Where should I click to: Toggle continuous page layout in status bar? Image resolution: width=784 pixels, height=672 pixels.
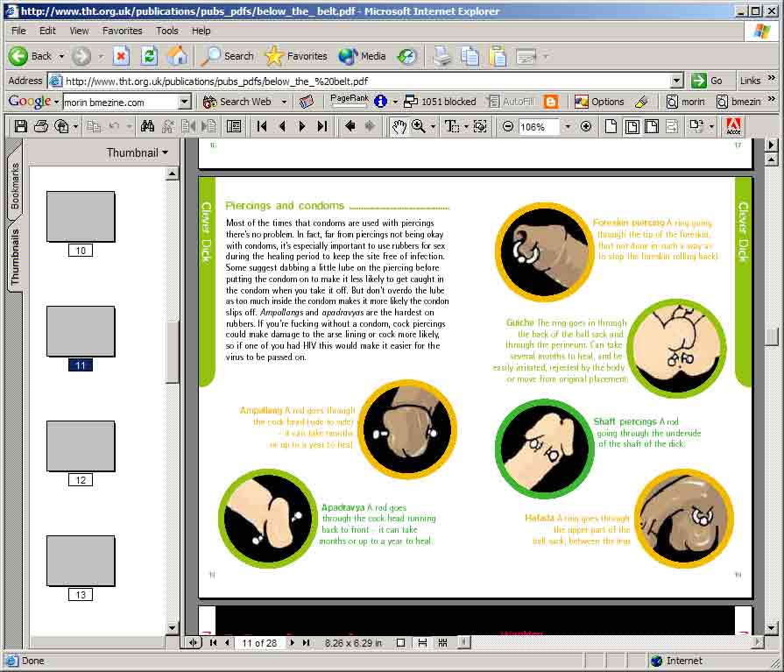pos(422,642)
